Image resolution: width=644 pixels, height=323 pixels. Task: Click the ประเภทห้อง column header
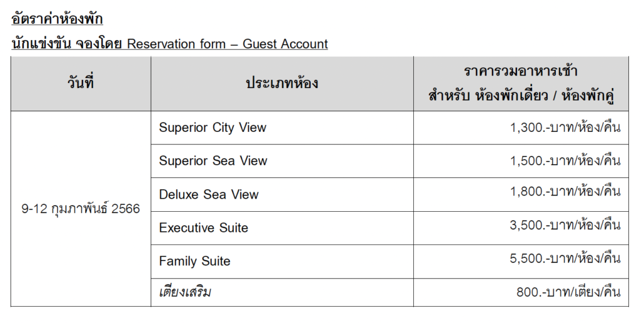[x=282, y=83]
